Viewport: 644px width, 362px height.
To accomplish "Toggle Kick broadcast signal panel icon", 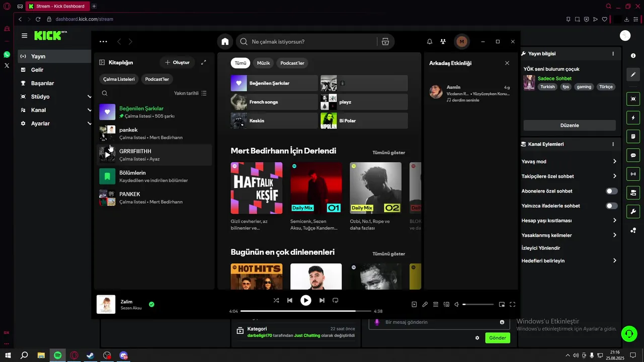I will (633, 174).
